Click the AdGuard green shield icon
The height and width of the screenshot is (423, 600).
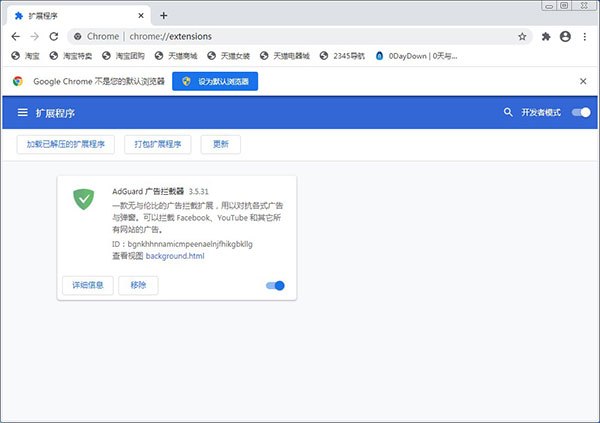pos(83,199)
